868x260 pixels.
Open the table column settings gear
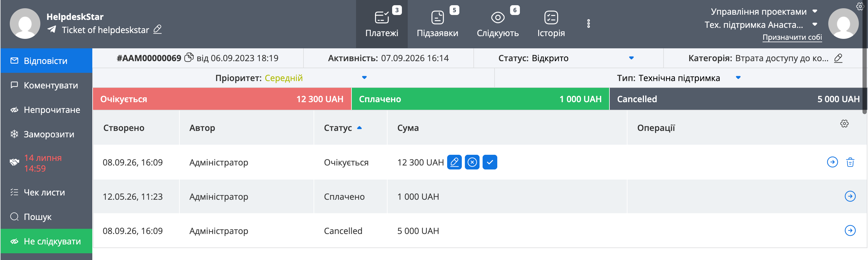pos(844,124)
